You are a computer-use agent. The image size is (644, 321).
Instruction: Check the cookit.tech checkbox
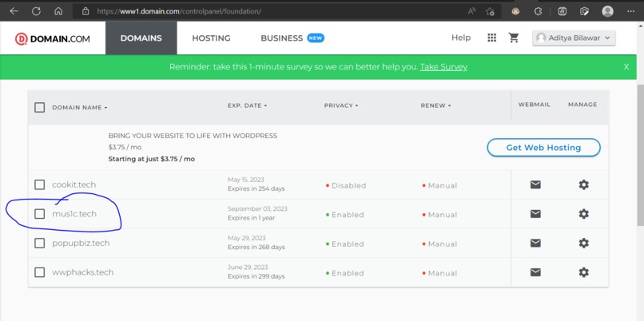pyautogui.click(x=39, y=184)
